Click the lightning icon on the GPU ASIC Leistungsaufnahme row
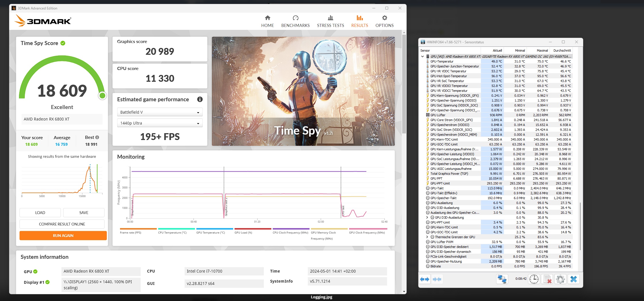The height and width of the screenshot is (301, 644). tap(428, 169)
